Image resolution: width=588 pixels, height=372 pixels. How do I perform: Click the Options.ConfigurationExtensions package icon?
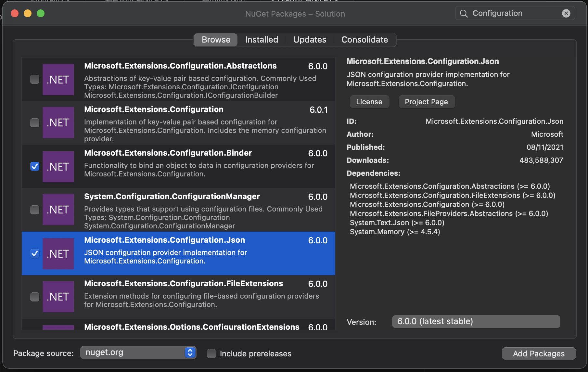click(x=58, y=327)
